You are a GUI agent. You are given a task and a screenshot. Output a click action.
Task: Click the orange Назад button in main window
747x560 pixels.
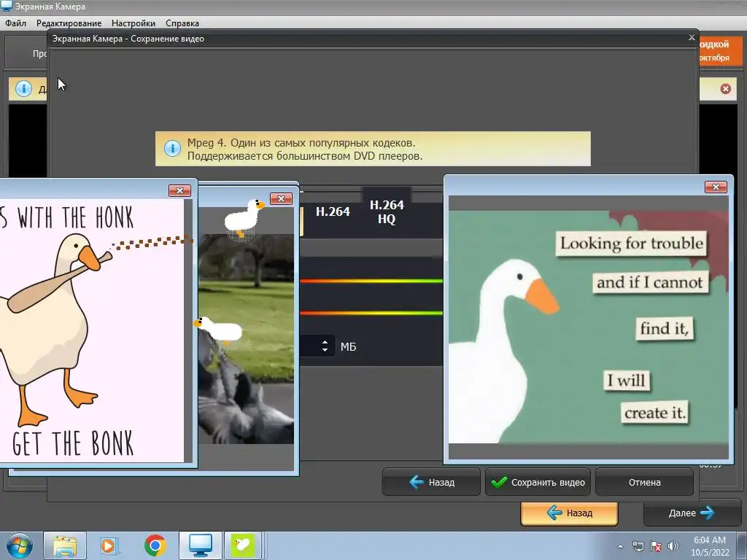tap(569, 513)
